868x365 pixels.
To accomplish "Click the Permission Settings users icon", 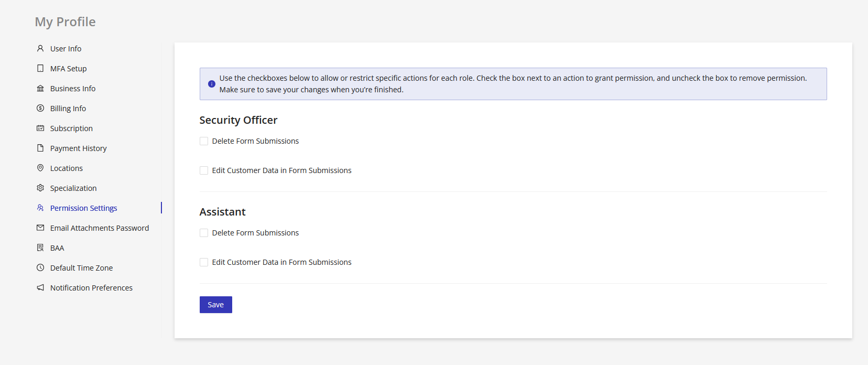I will pyautogui.click(x=40, y=208).
